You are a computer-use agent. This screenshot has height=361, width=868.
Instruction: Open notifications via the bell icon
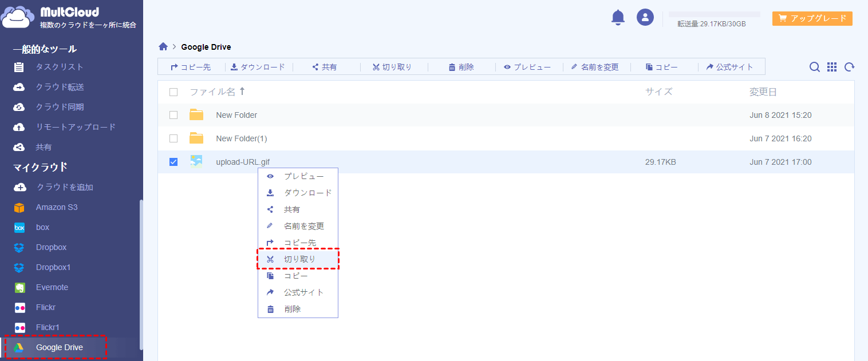point(618,17)
